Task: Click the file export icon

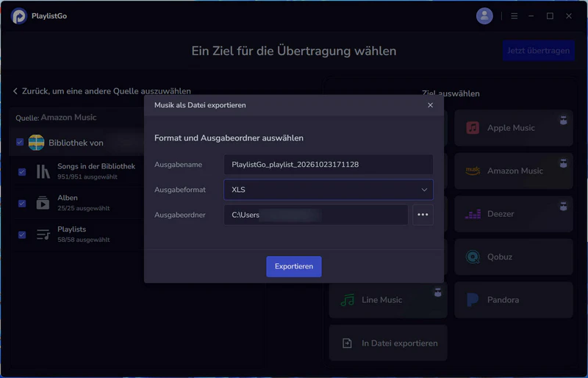Action: 347,343
